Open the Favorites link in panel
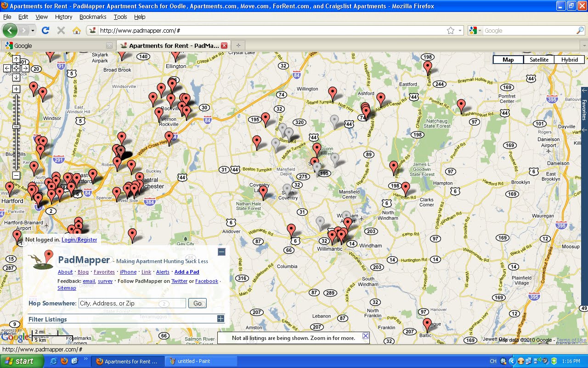The height and width of the screenshot is (368, 588). 104,272
